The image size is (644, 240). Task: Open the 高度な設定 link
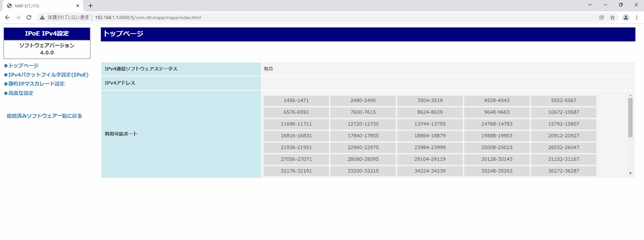21,93
